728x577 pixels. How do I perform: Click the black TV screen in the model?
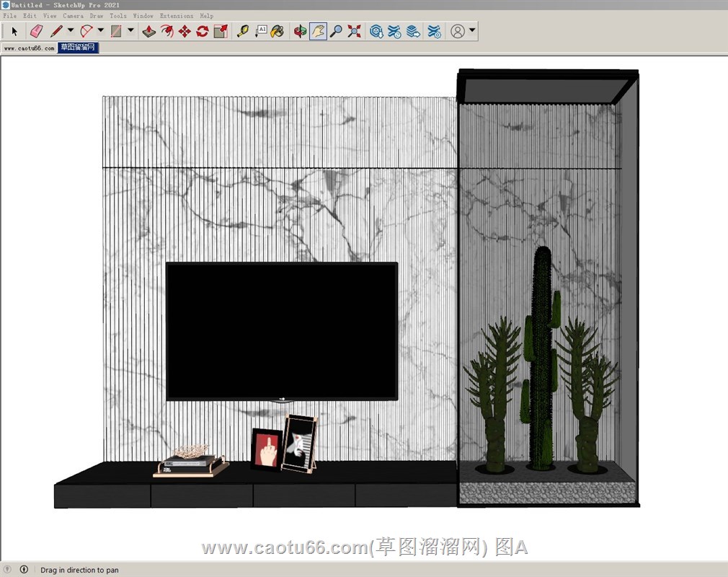tap(281, 330)
